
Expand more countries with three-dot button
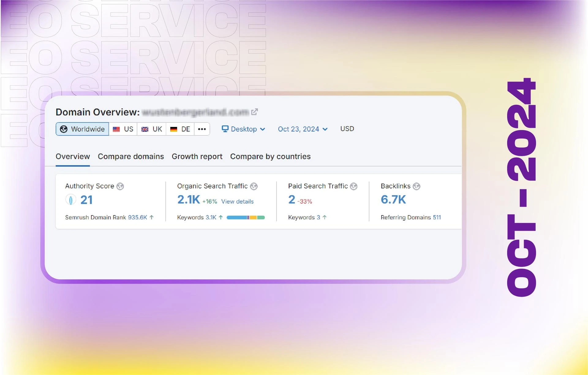[x=202, y=129]
